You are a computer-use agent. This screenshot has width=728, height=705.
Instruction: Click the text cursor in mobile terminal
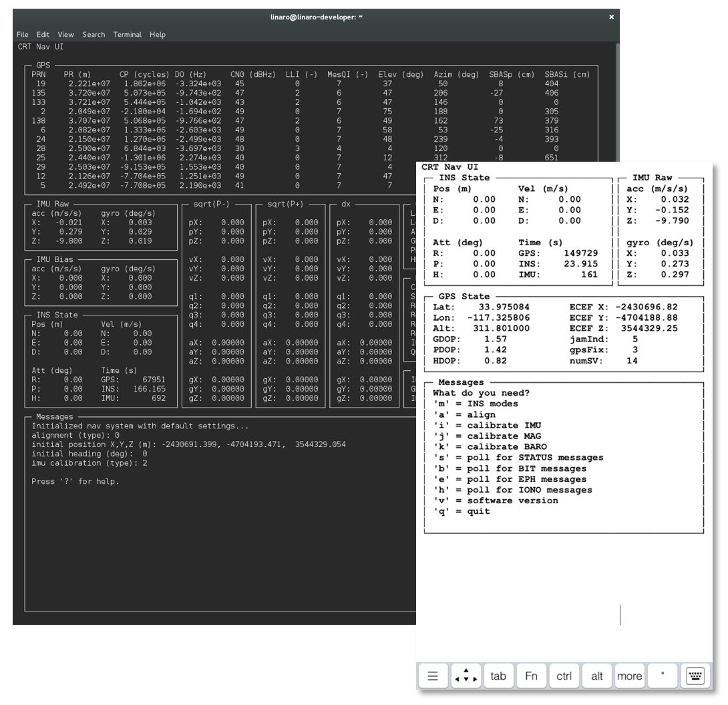click(620, 614)
